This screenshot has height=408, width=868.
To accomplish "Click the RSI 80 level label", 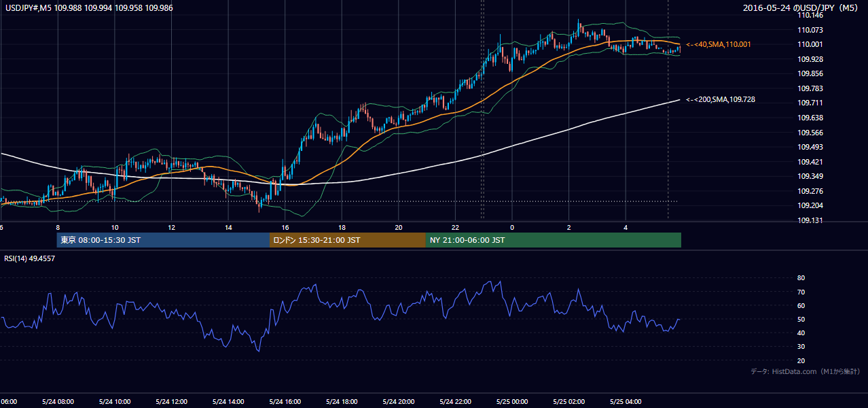I will pyautogui.click(x=801, y=278).
